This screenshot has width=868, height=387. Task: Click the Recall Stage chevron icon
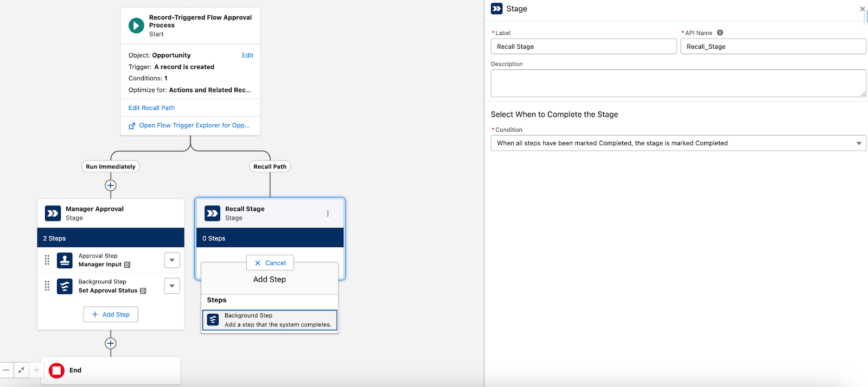coord(212,214)
